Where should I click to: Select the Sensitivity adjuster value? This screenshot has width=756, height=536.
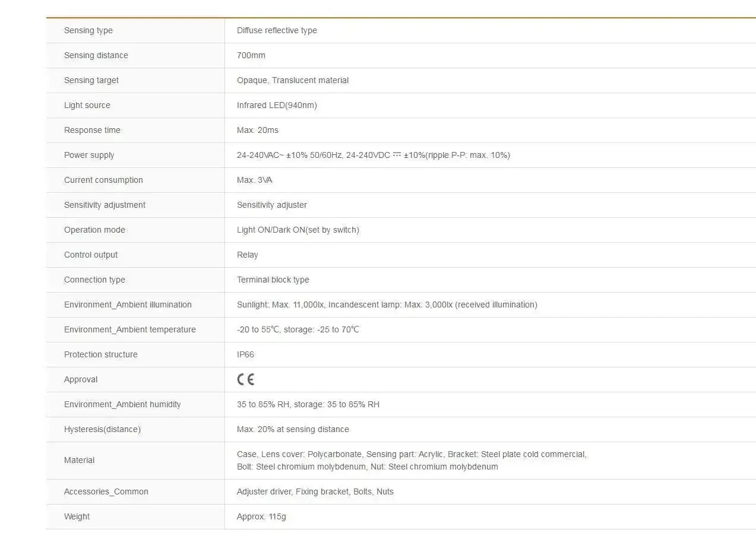click(272, 205)
